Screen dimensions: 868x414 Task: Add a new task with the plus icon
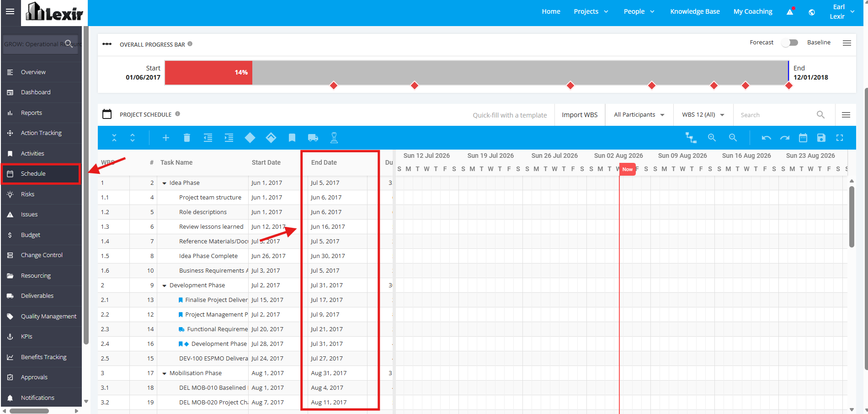click(166, 138)
